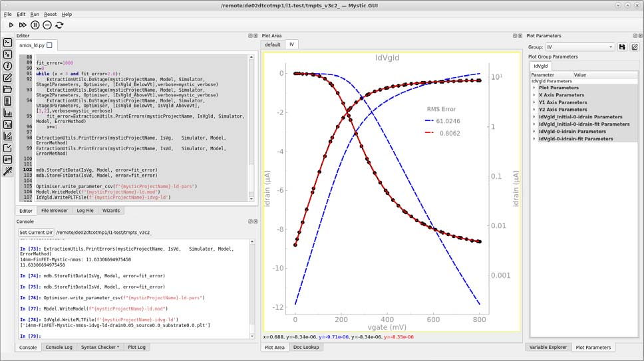The height and width of the screenshot is (361, 644).
Task: Click the edit icon beside Group save
Action: (634, 47)
